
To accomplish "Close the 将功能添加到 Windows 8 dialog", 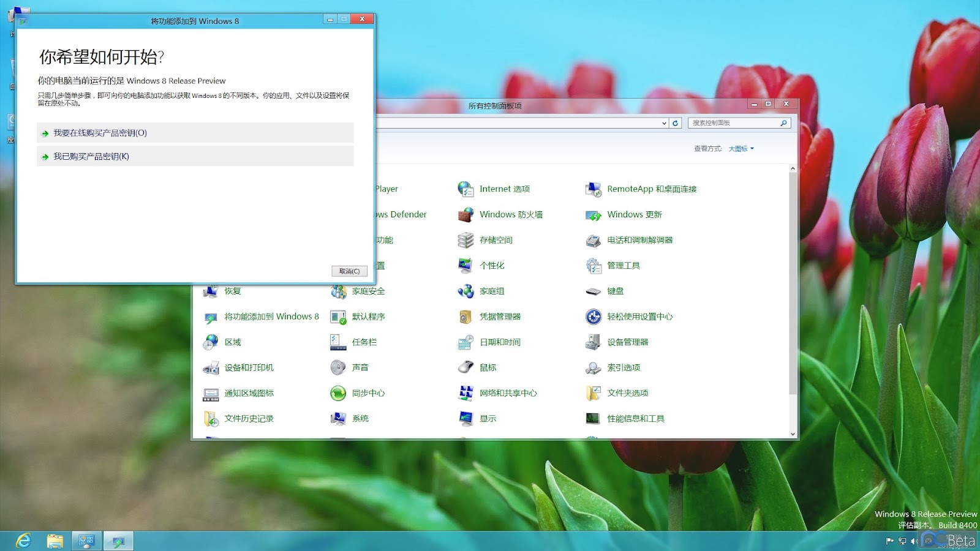I will (x=362, y=19).
